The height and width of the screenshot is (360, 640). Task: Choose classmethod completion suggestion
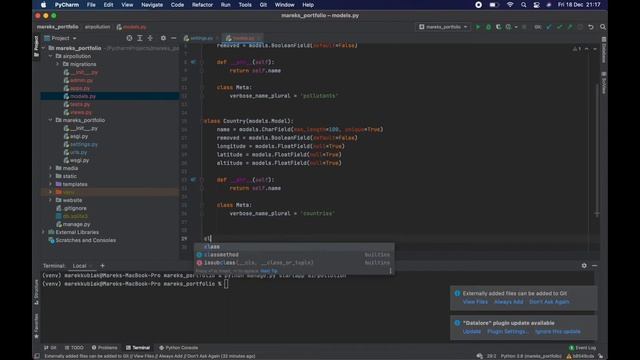(x=294, y=255)
